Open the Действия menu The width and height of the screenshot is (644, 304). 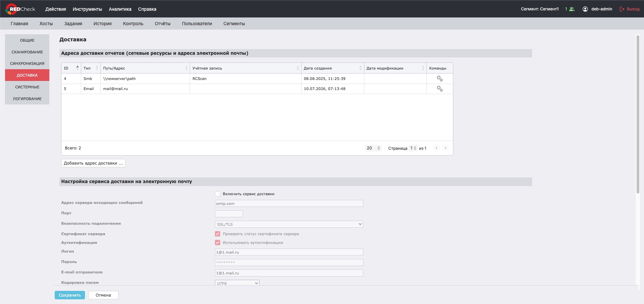[56, 9]
